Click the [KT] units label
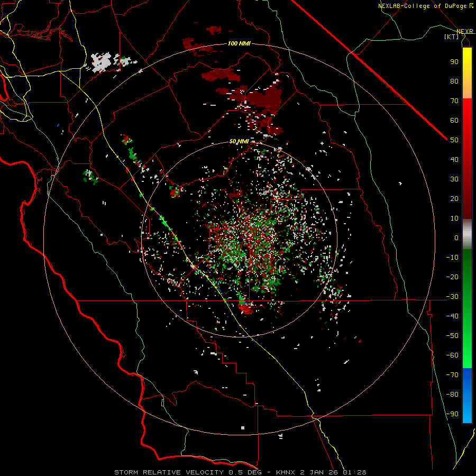 pyautogui.click(x=452, y=36)
